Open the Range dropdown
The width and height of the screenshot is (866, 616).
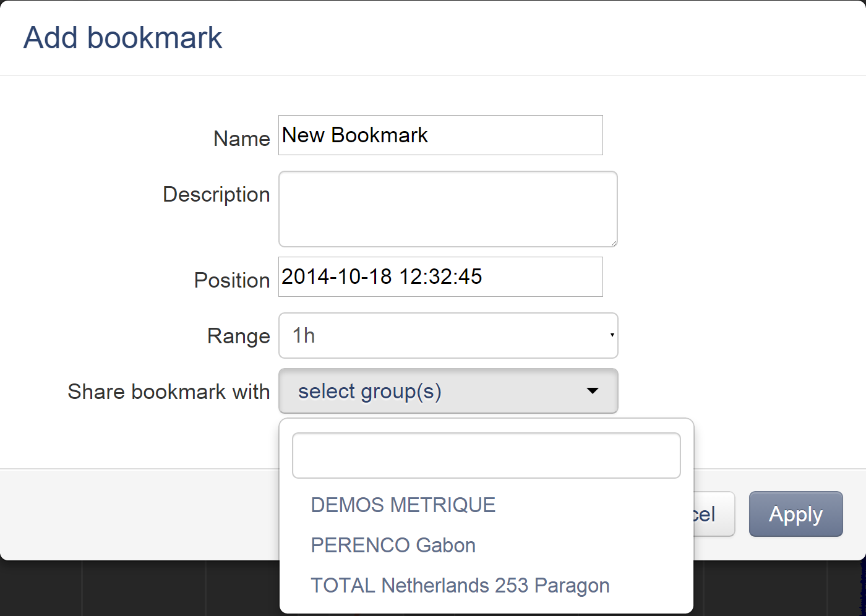448,336
